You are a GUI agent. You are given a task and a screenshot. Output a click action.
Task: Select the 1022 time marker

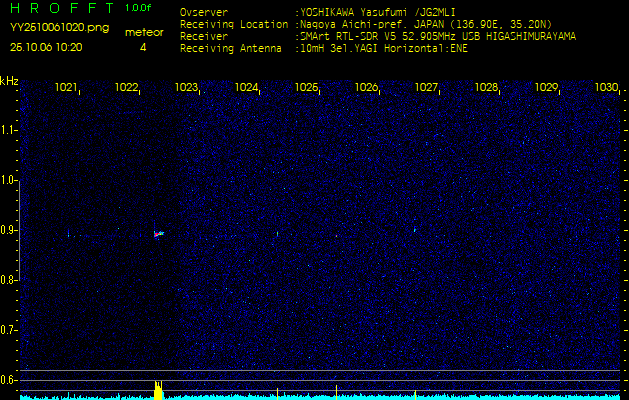[126, 88]
